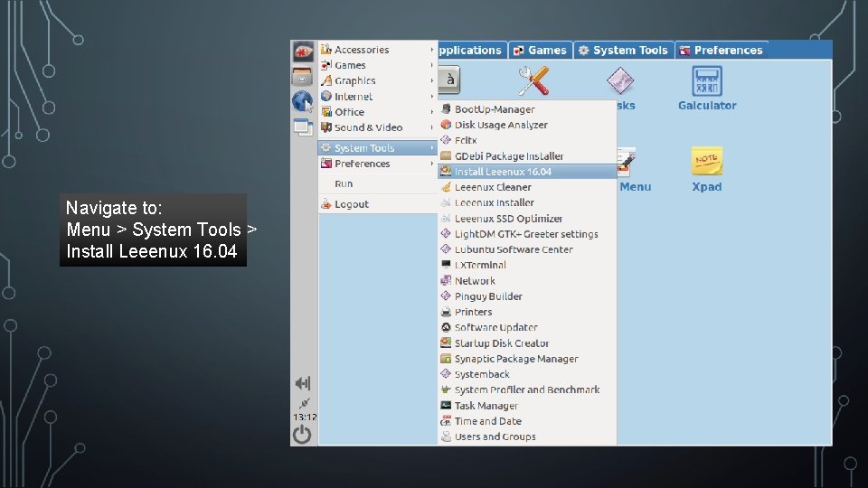Click the Xpad label text
Screen dimensions: 868x488
click(x=707, y=186)
